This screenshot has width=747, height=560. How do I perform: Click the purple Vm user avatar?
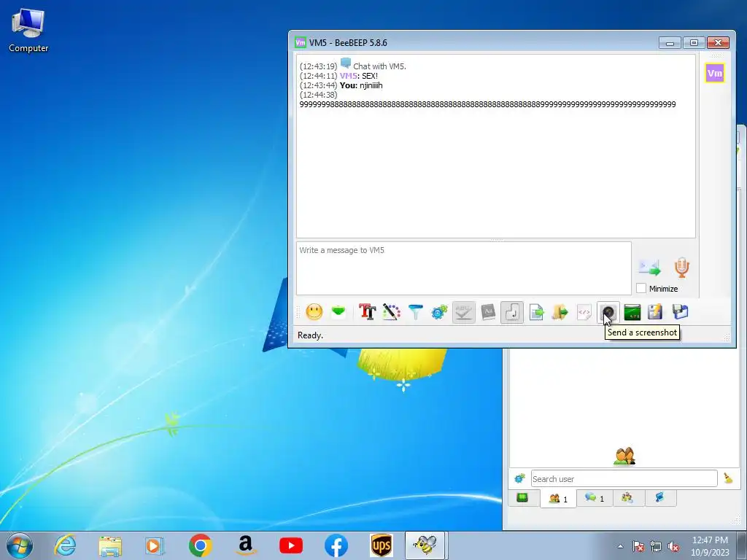(x=715, y=74)
